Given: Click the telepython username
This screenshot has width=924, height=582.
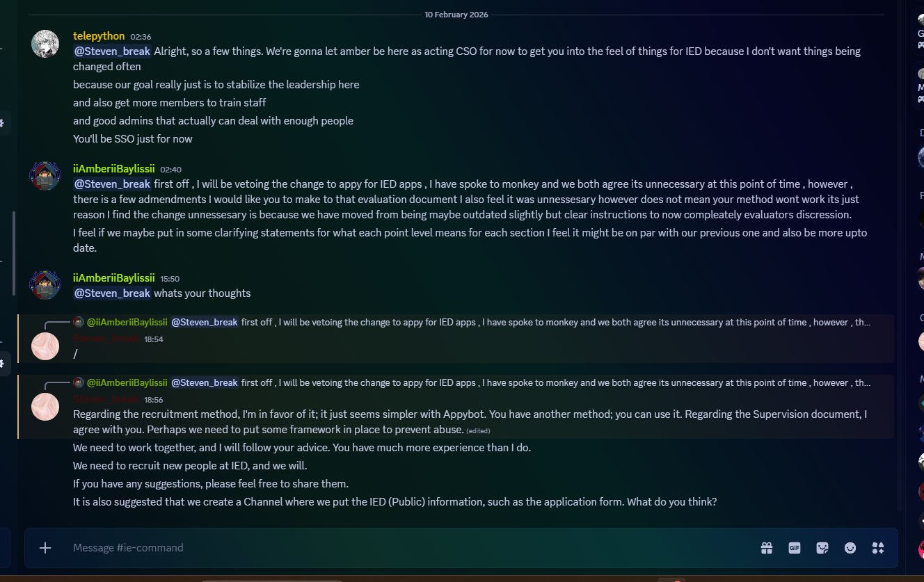Looking at the screenshot, I should tap(99, 36).
